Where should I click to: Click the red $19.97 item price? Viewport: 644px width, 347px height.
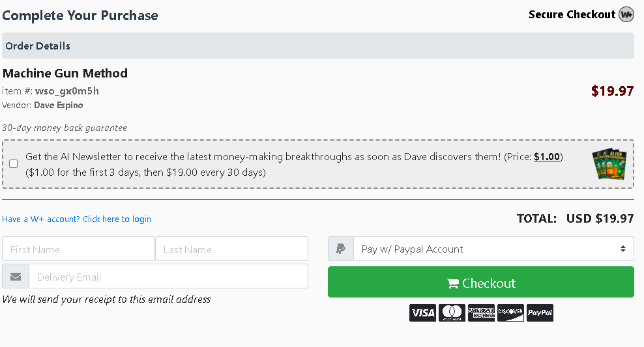tap(612, 91)
